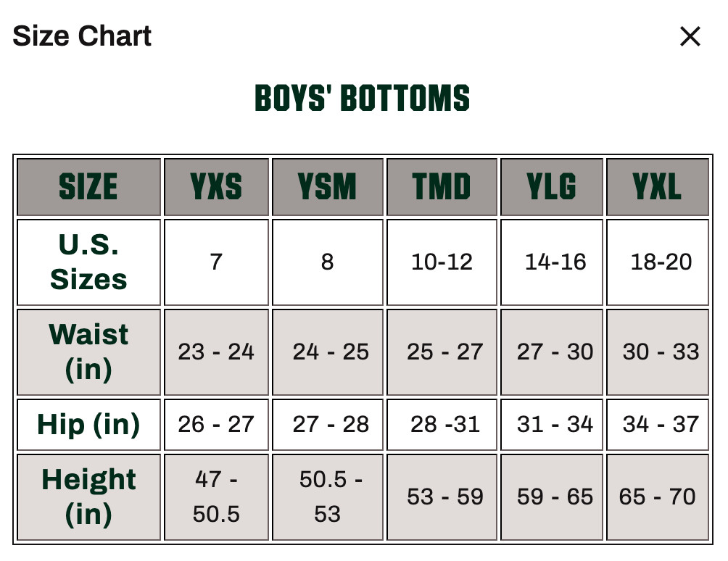728x561 pixels.
Task: Click the 47 - 50.5 height cell
Action: click(216, 497)
